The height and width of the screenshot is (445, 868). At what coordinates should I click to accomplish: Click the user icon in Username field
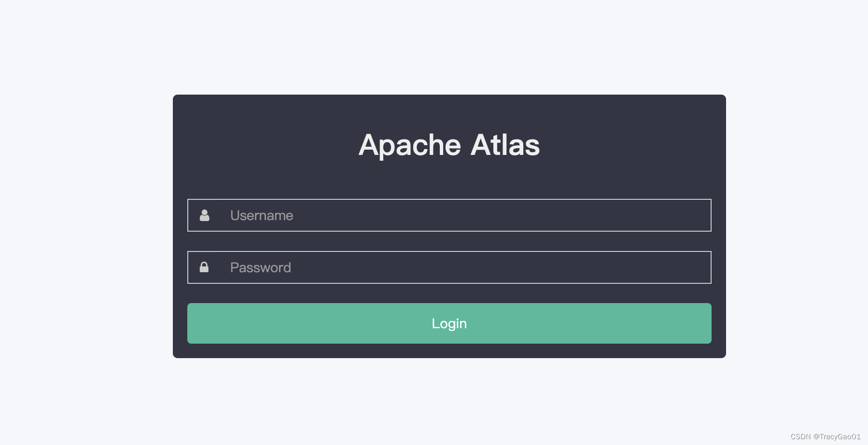(x=205, y=215)
